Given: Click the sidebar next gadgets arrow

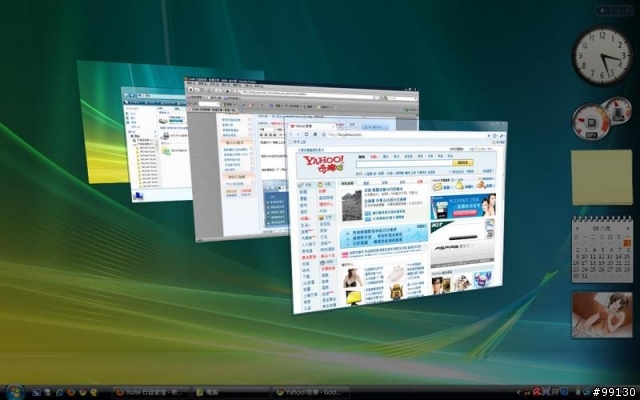Looking at the screenshot, I should [629, 11].
